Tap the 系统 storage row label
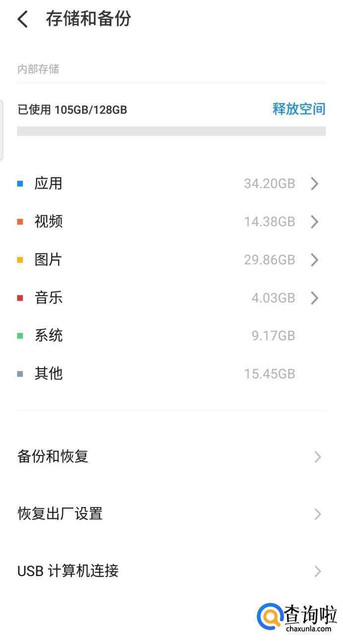This screenshot has width=343, height=644. click(x=49, y=336)
